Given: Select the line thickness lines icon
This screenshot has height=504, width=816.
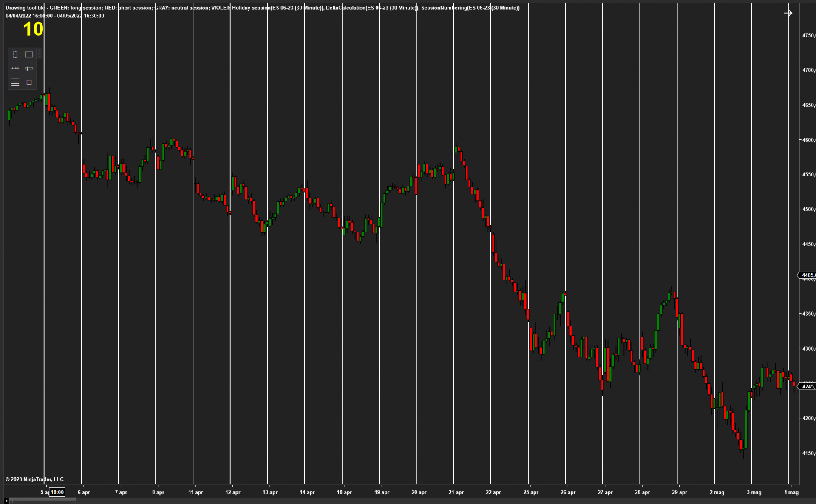Looking at the screenshot, I should pyautogui.click(x=15, y=82).
